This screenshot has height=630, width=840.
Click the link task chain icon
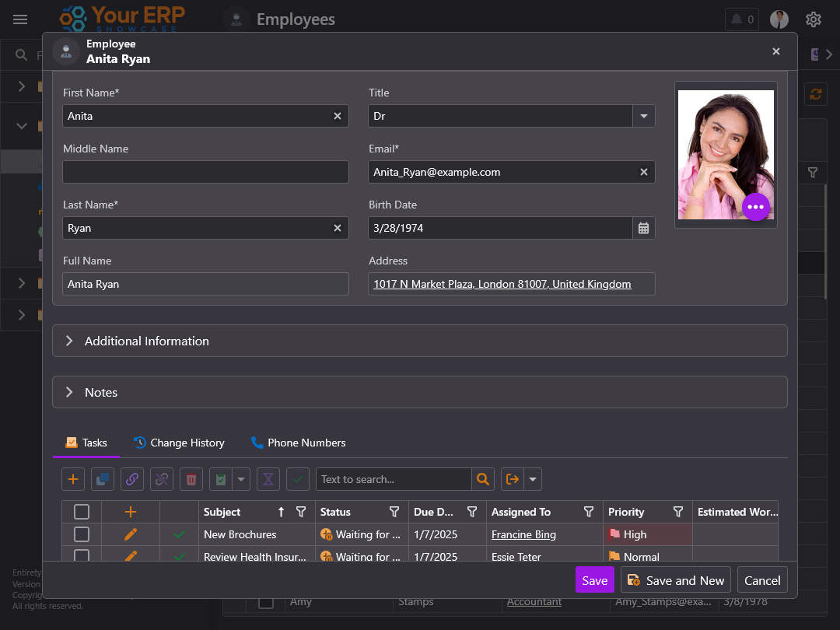tap(132, 479)
